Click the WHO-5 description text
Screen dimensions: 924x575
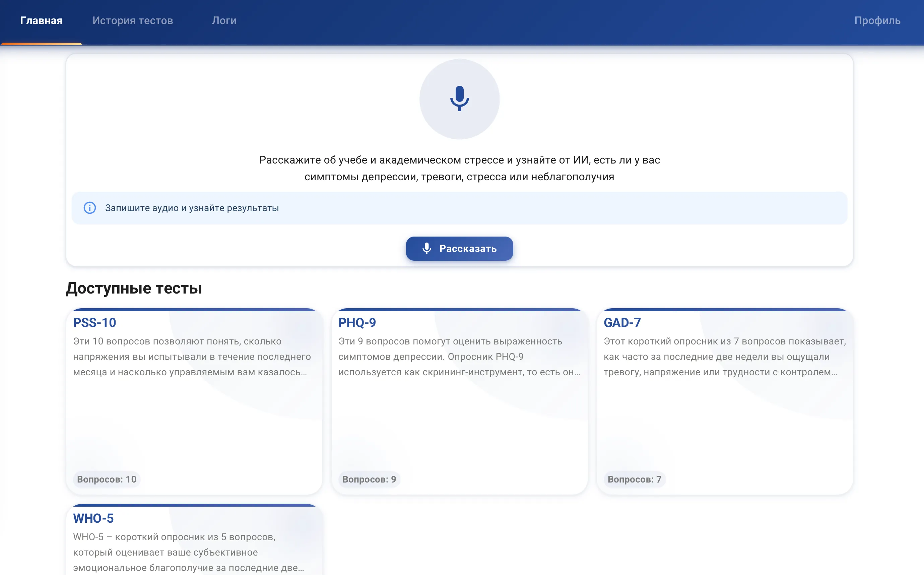tap(189, 552)
